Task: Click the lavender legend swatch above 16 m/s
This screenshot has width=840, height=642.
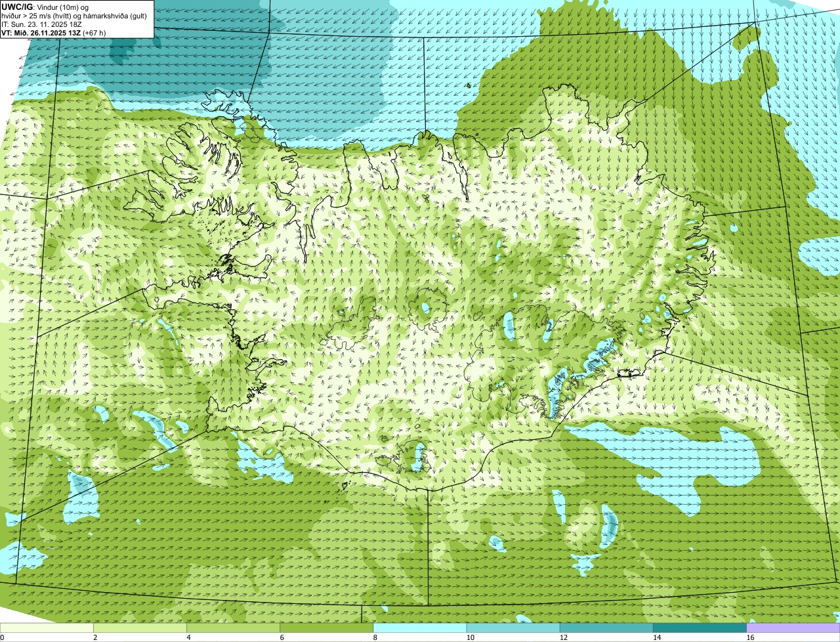Action: [x=793, y=628]
